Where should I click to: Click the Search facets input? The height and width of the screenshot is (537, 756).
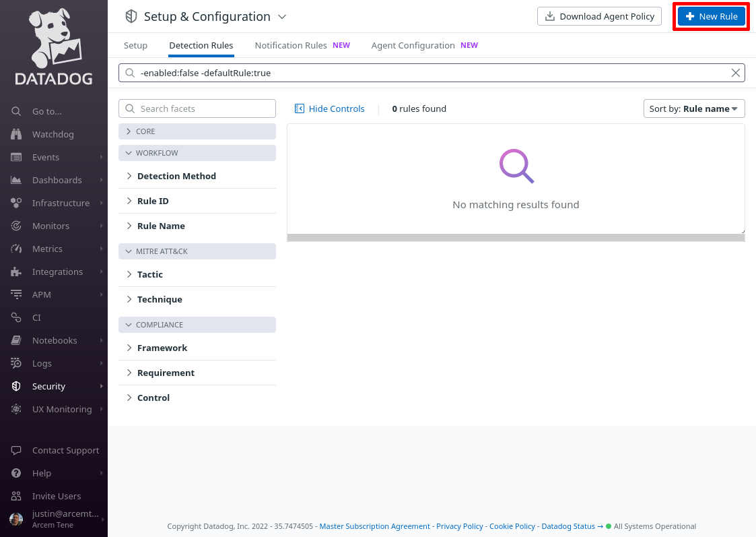197,108
